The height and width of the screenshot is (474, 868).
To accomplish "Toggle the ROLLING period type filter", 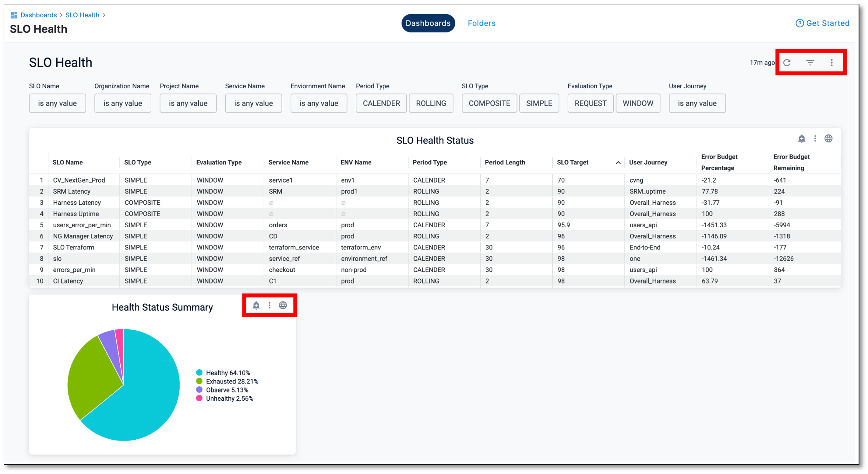I will 431,103.
